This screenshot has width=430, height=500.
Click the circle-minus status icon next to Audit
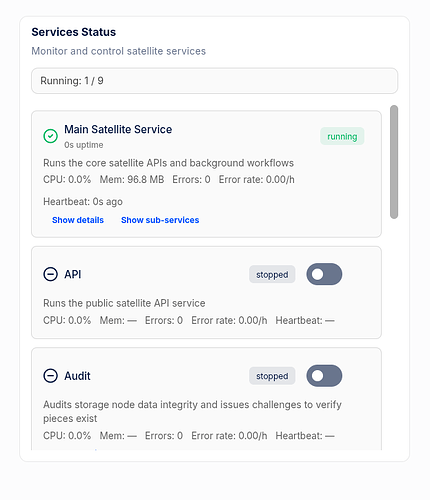50,376
